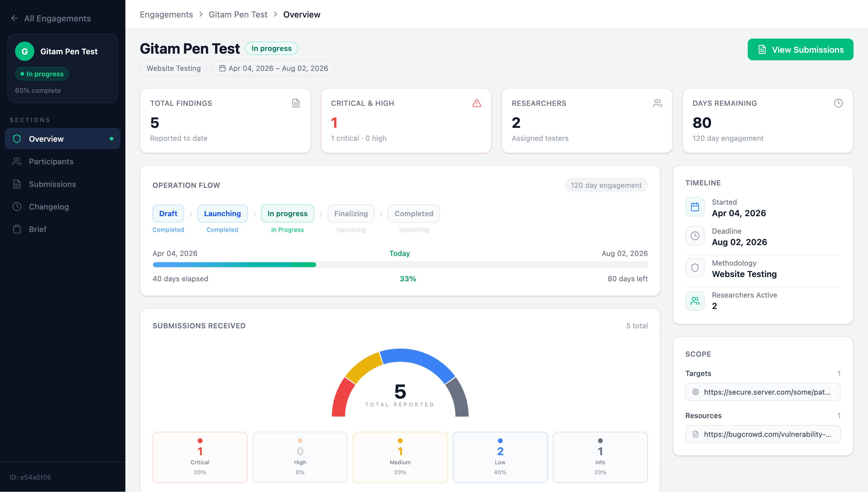
Task: Click the chevron between Launching and In progress
Action: [x=254, y=214]
